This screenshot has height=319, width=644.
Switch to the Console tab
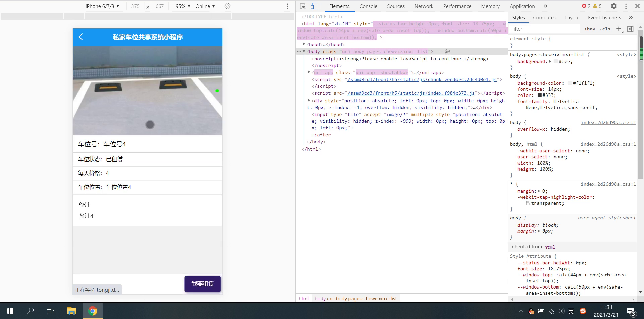tap(368, 6)
